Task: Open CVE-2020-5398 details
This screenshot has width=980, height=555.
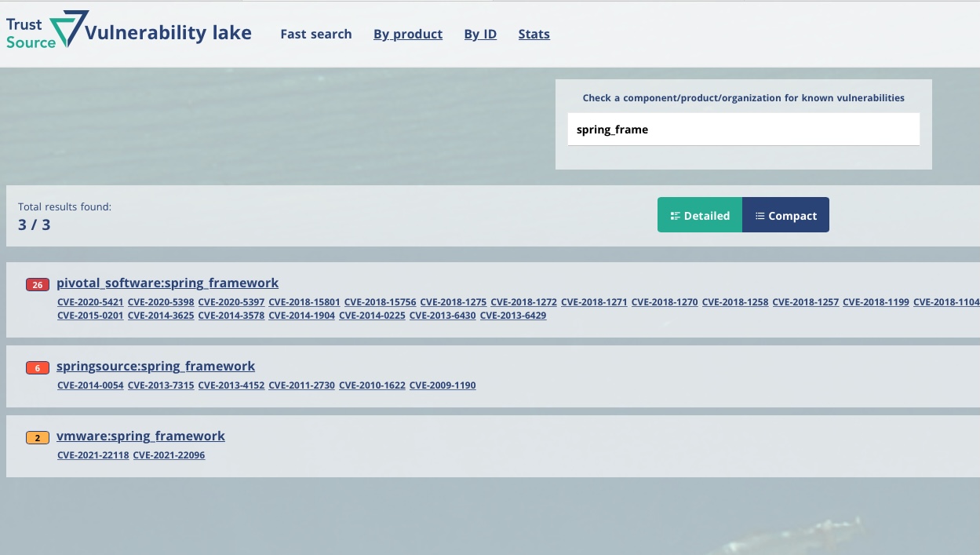Action: tap(161, 302)
